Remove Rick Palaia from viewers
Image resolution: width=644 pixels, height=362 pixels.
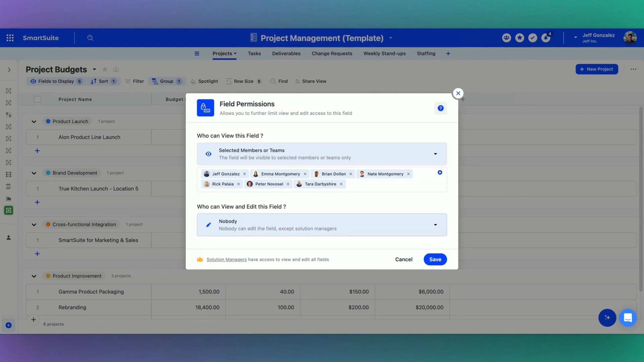click(x=238, y=184)
